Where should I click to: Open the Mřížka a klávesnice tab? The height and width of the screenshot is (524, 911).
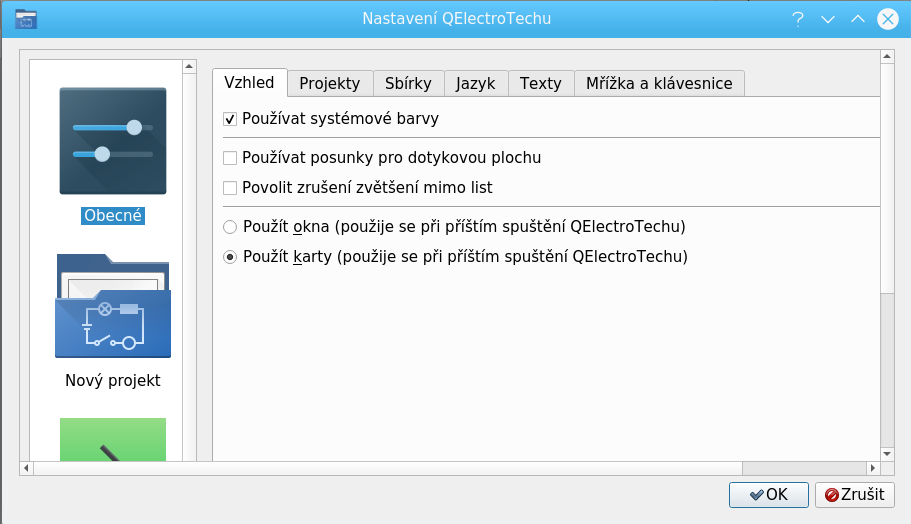coord(659,83)
